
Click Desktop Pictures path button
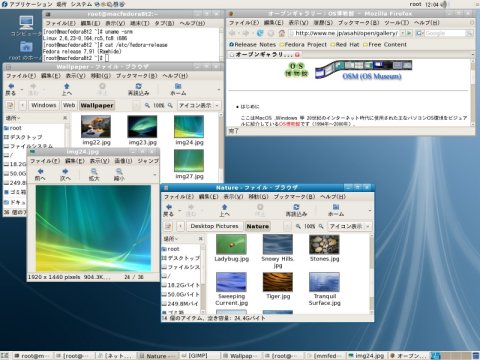pyautogui.click(x=214, y=226)
